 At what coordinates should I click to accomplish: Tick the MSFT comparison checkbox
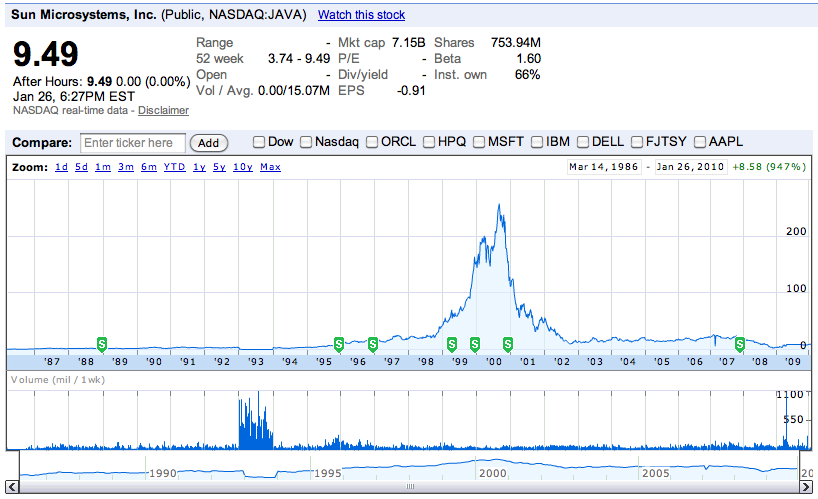[x=479, y=142]
